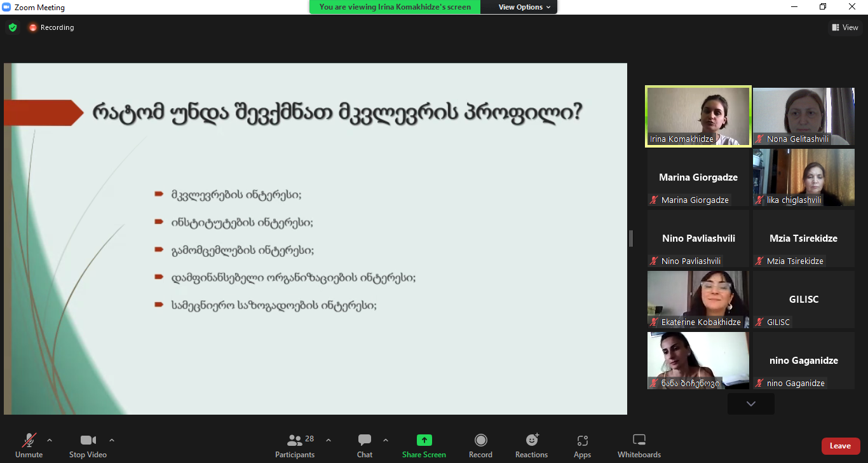Click the View layout button
The height and width of the screenshot is (463, 868).
846,27
